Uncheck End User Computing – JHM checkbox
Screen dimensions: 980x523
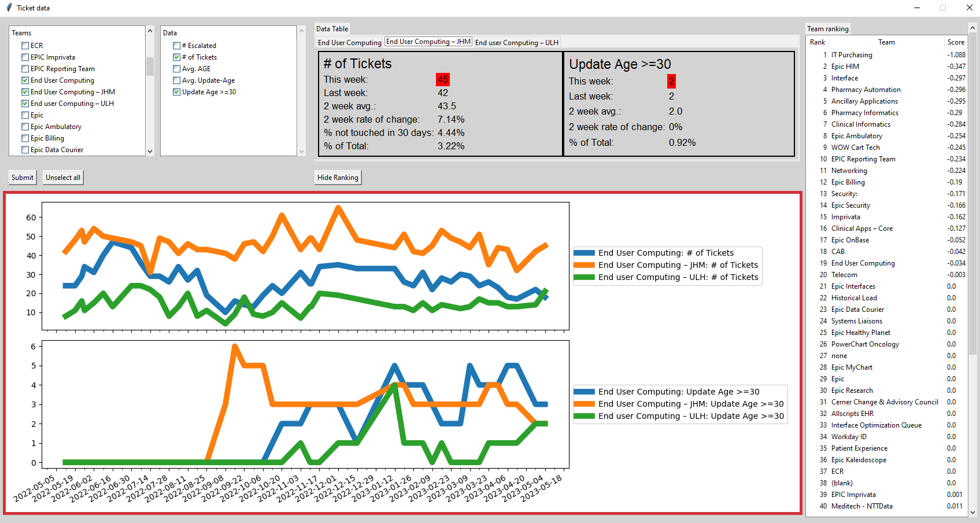[25, 92]
